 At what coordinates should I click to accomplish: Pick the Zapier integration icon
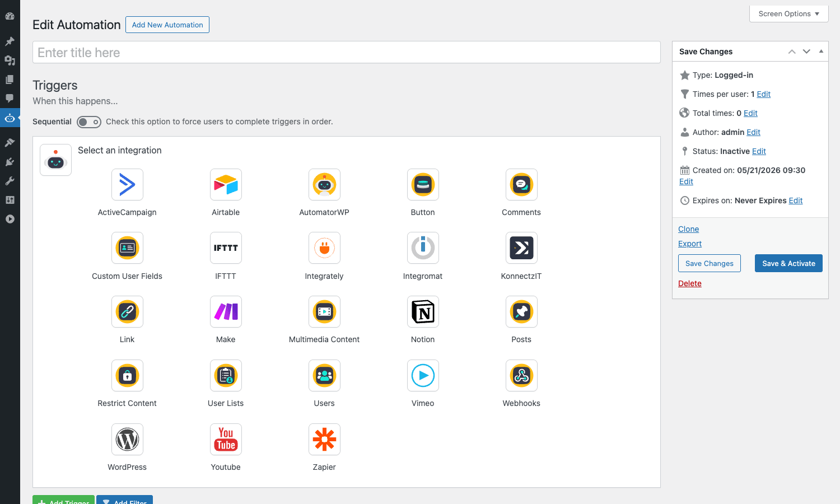click(324, 439)
